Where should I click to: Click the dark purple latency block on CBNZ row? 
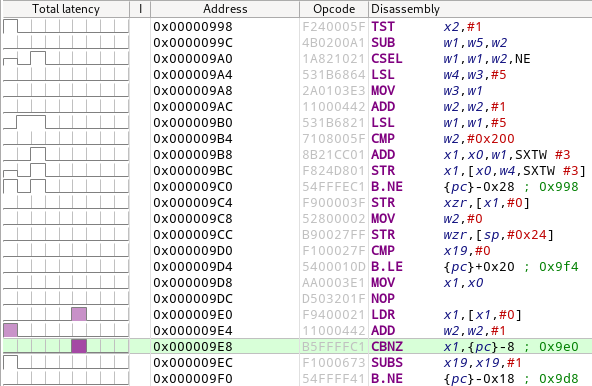[x=79, y=346]
